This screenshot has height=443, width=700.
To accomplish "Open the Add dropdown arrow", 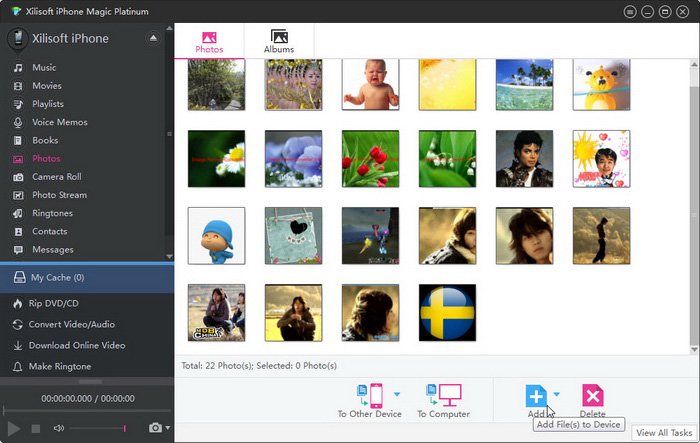I will coord(557,394).
